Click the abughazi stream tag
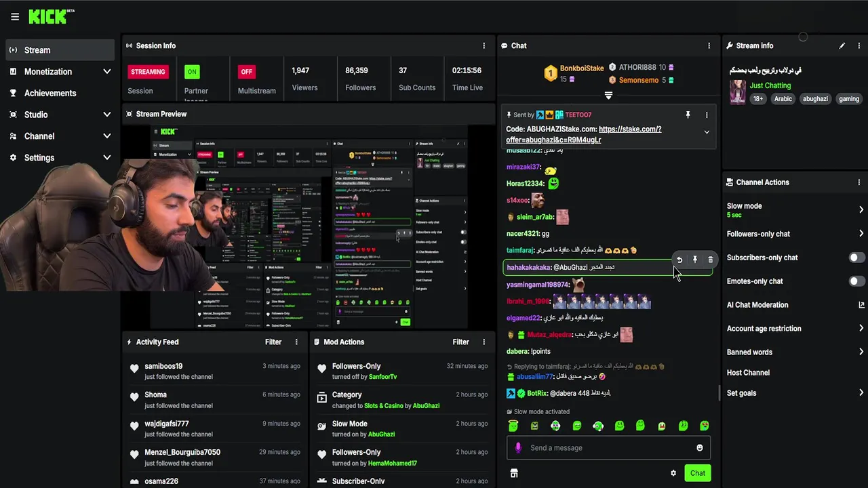 tap(815, 98)
